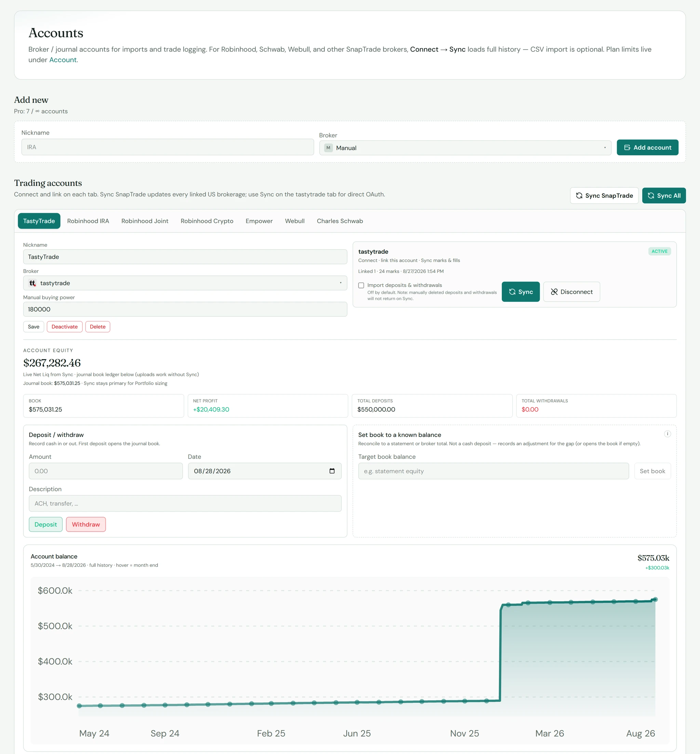Click the ACTIVE status badge
This screenshot has height=754, width=700.
(659, 251)
